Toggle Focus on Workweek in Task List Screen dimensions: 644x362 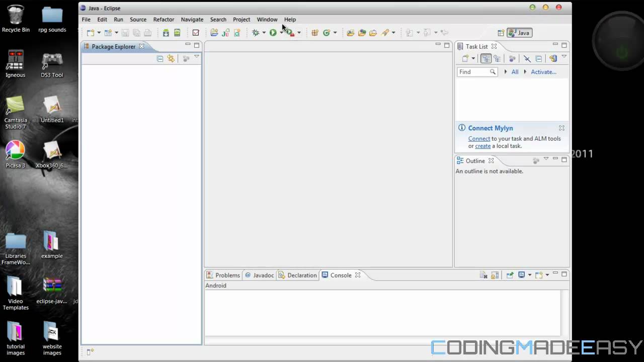point(512,59)
